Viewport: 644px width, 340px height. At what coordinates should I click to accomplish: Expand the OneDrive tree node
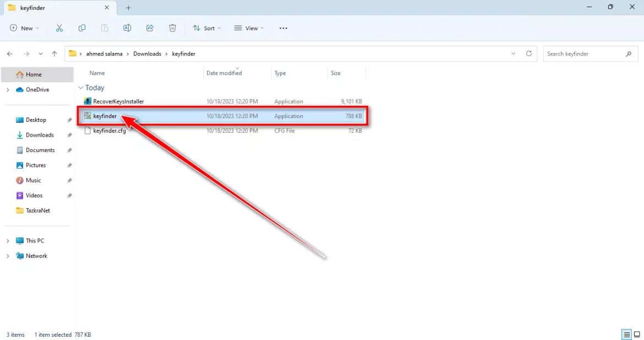pos(8,90)
